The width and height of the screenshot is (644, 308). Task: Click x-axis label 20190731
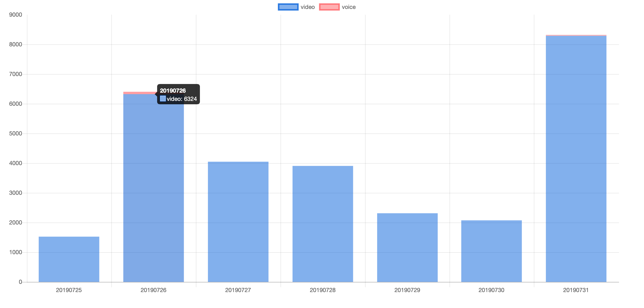(x=576, y=290)
